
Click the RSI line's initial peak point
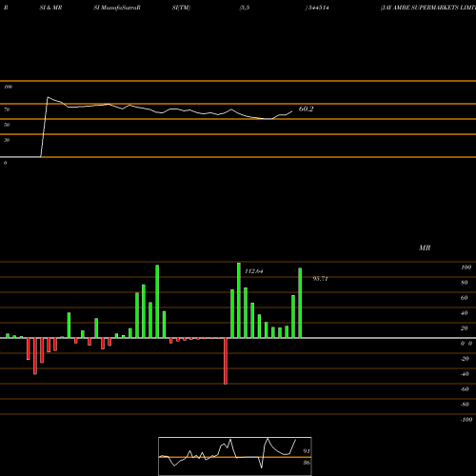tap(48, 97)
